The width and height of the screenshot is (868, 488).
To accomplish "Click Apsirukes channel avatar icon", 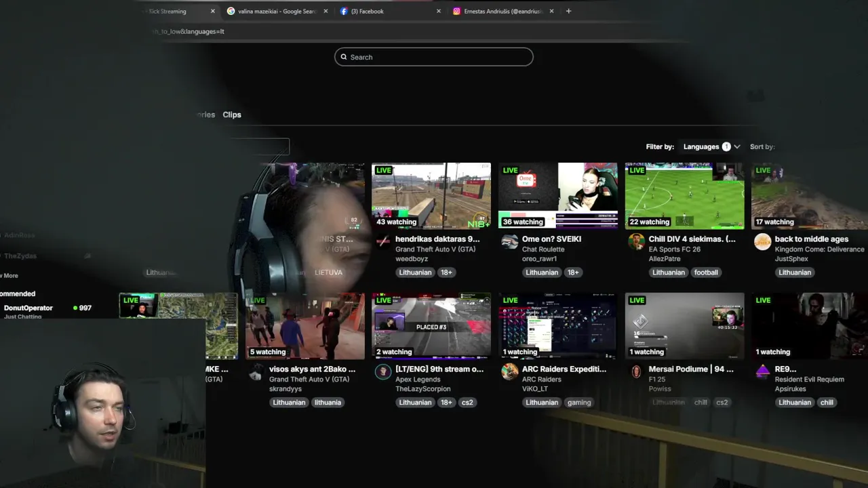I will tap(763, 371).
